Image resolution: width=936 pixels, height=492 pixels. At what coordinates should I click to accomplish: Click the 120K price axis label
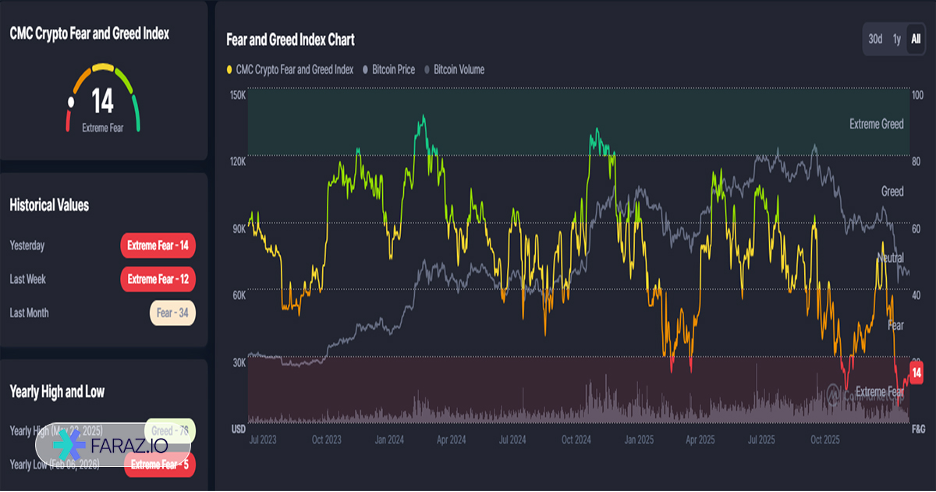click(x=238, y=162)
